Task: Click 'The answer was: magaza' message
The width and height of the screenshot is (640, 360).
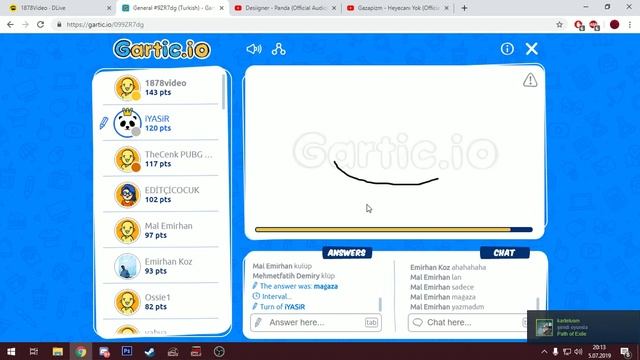Action: [x=296, y=286]
